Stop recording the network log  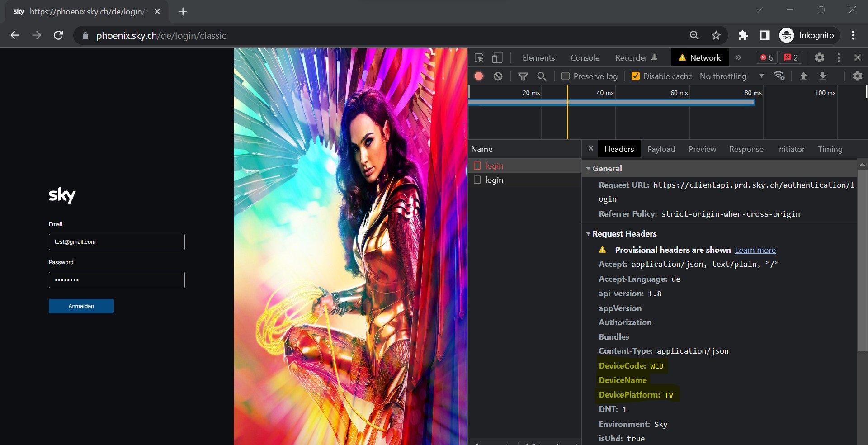(x=479, y=76)
